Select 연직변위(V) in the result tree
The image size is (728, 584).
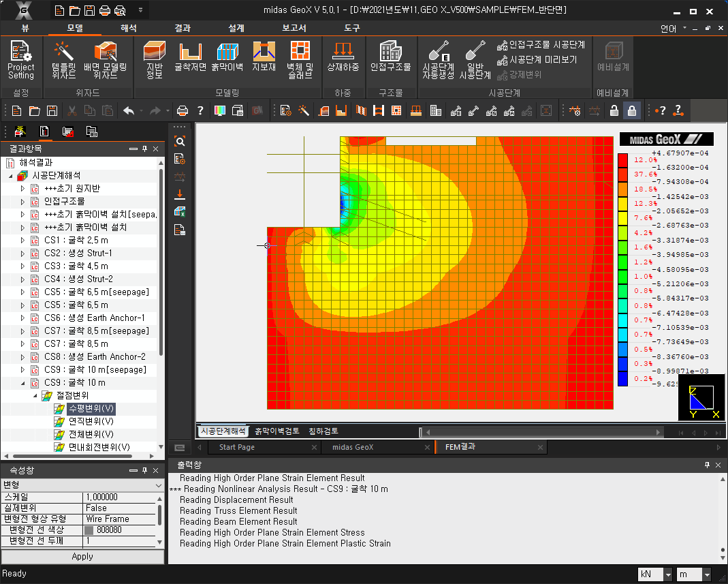[91, 421]
